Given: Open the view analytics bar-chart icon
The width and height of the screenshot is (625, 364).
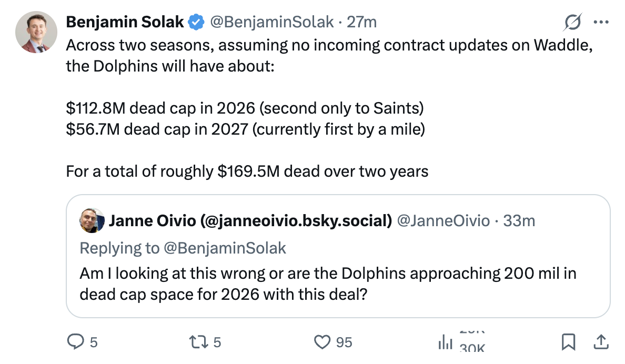Looking at the screenshot, I should click(445, 343).
